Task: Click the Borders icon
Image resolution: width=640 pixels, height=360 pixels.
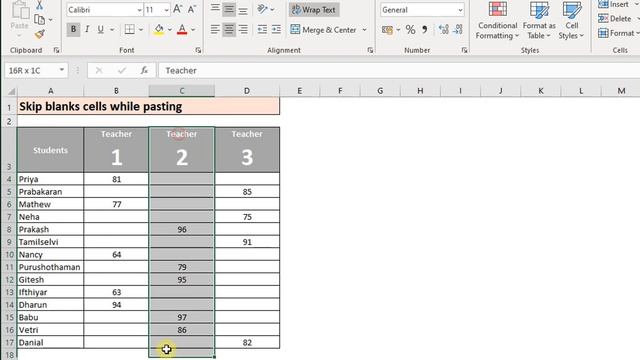Action: tap(129, 29)
